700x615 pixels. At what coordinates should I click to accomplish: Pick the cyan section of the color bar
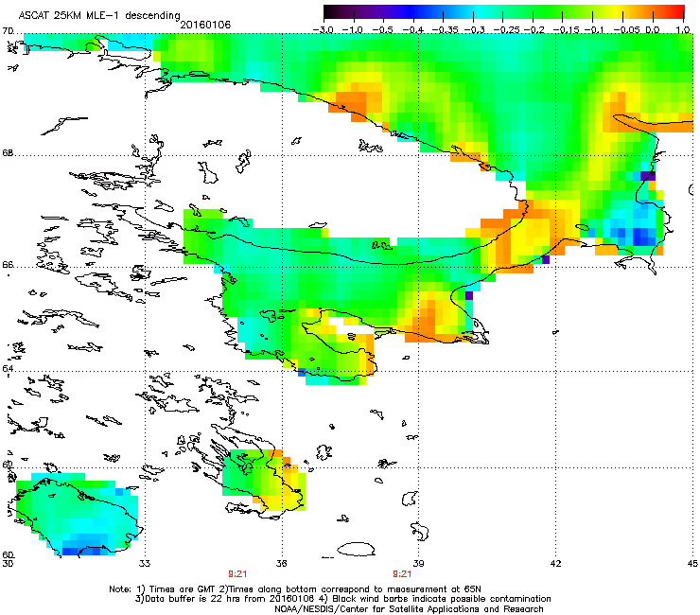tap(480, 12)
